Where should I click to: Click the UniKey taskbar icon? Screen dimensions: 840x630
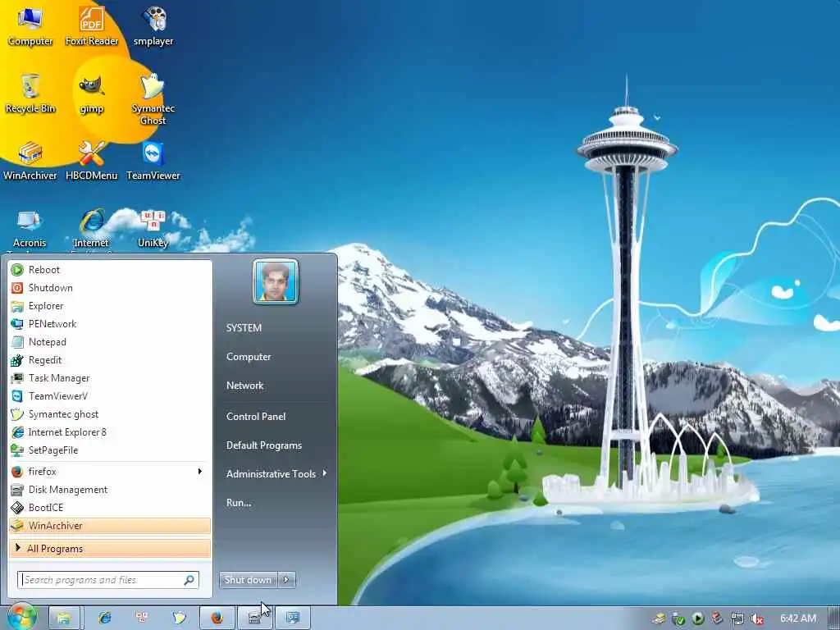click(142, 618)
